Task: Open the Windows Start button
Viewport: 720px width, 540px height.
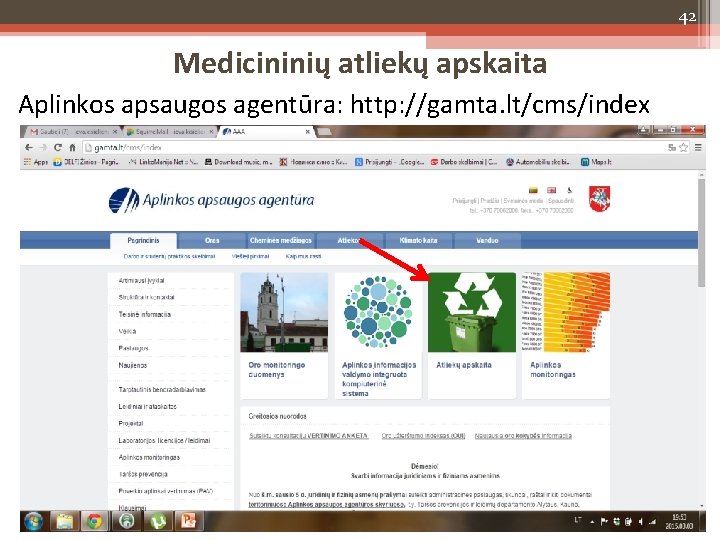Action: [x=34, y=522]
